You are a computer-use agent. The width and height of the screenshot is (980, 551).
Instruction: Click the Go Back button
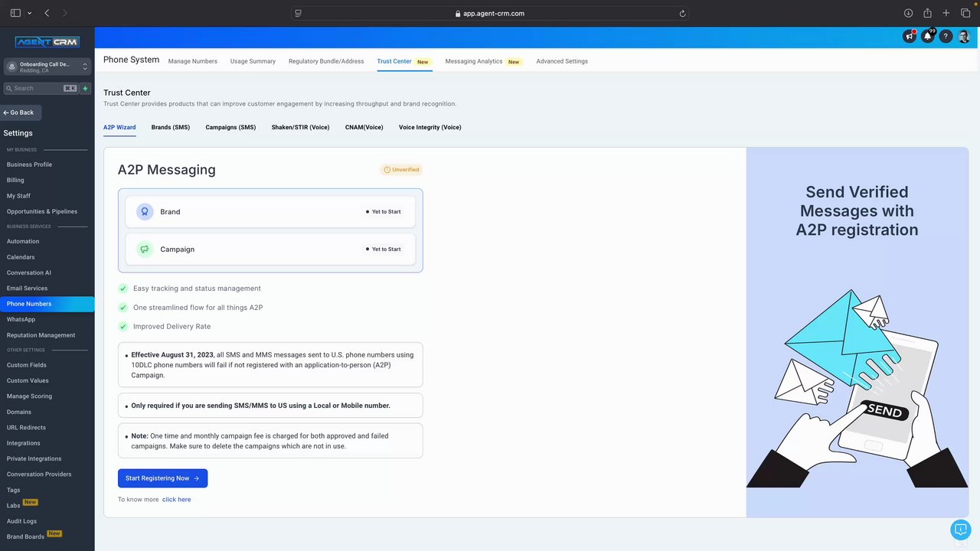tap(20, 112)
